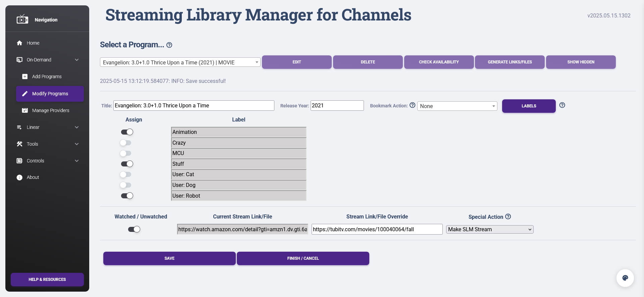Open the Special Action dropdown
Screen dimensions: 644x297
(x=490, y=229)
